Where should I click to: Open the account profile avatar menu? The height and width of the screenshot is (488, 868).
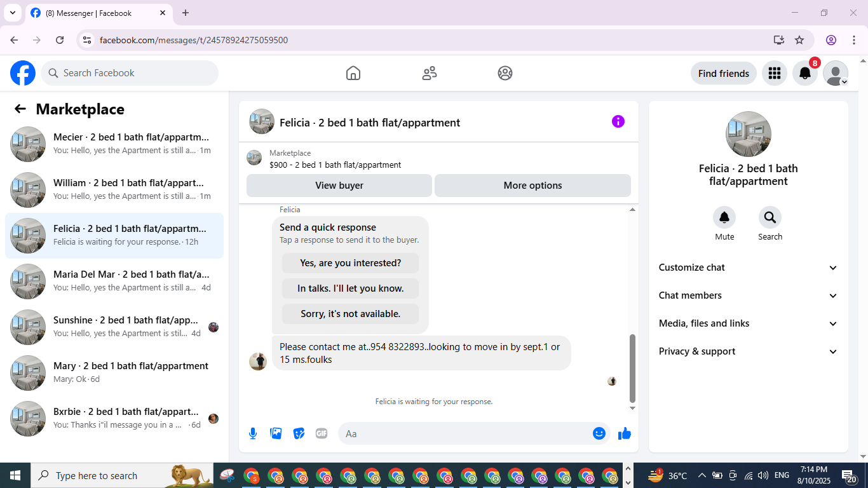[836, 73]
